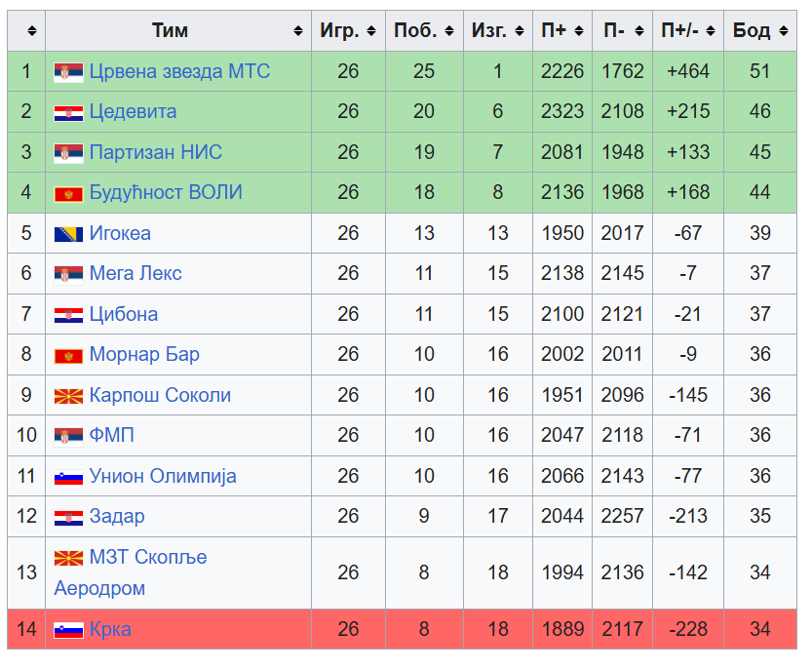Click Serbian flag next to Црвена звезда МТС

(68, 72)
